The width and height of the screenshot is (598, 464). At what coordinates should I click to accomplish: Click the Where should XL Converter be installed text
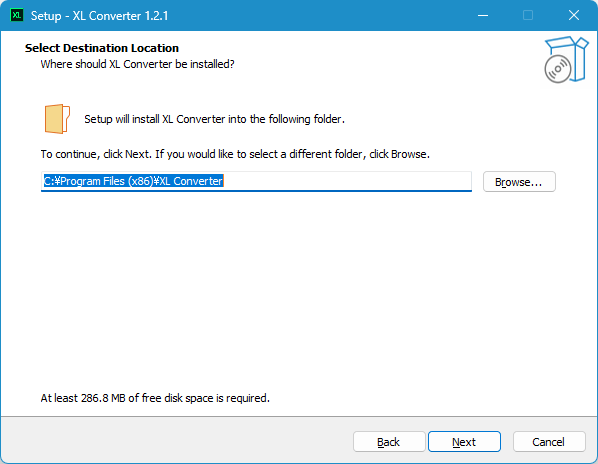(x=137, y=64)
